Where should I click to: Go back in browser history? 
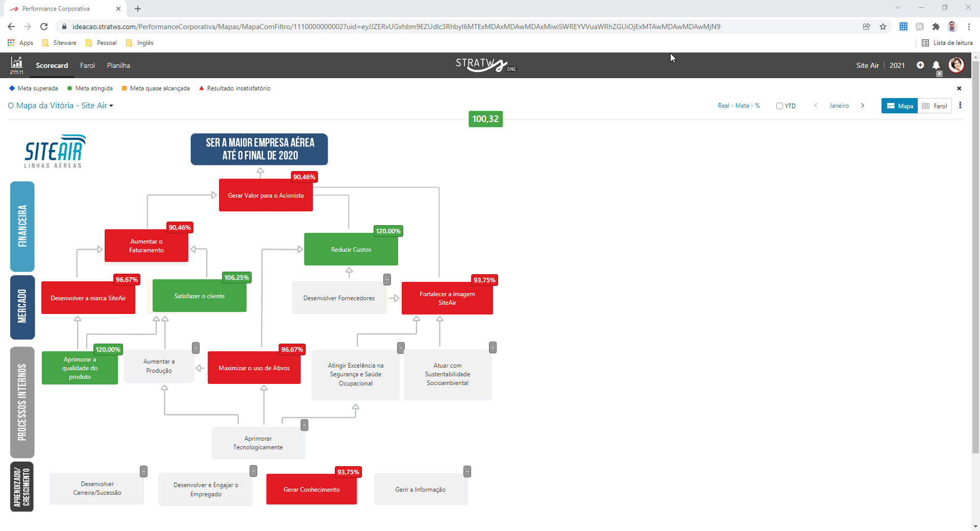11,27
